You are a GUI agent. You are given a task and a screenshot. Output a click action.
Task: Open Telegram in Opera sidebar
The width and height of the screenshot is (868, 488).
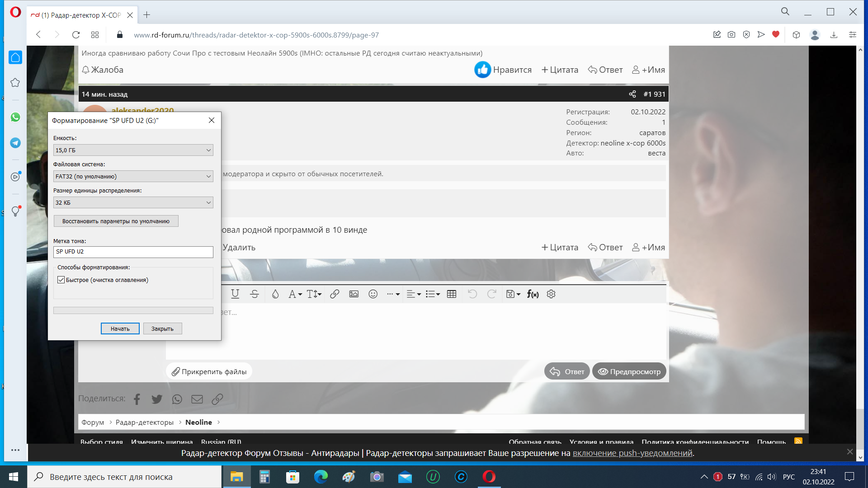point(15,143)
